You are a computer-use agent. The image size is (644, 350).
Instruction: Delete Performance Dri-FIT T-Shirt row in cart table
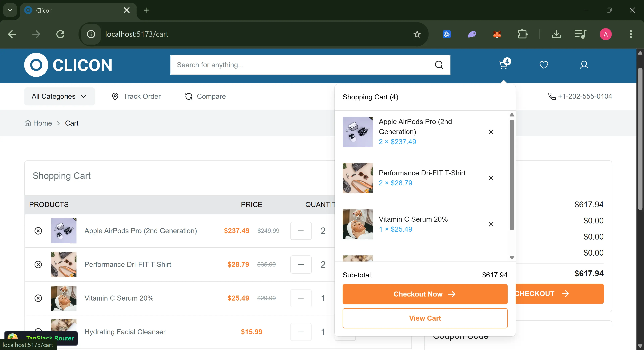pos(38,264)
